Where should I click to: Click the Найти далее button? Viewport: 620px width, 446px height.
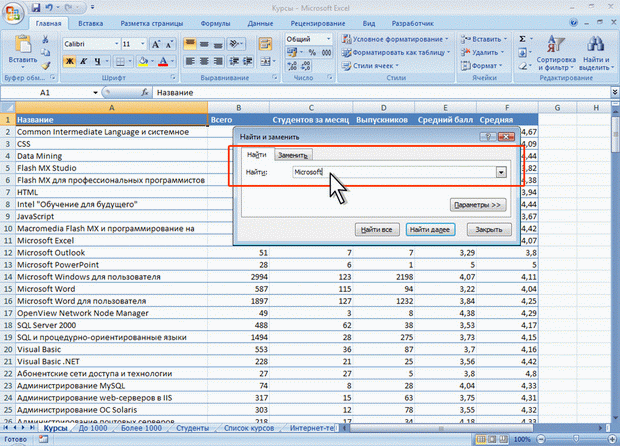coord(430,229)
